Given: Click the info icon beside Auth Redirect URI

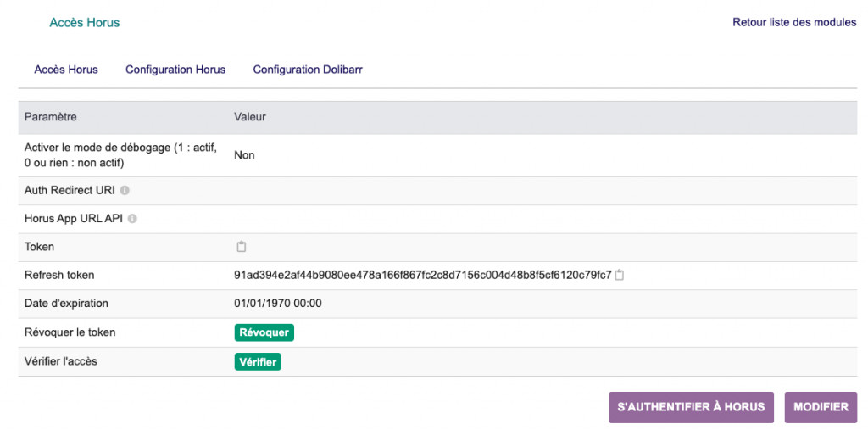Looking at the screenshot, I should pos(125,191).
